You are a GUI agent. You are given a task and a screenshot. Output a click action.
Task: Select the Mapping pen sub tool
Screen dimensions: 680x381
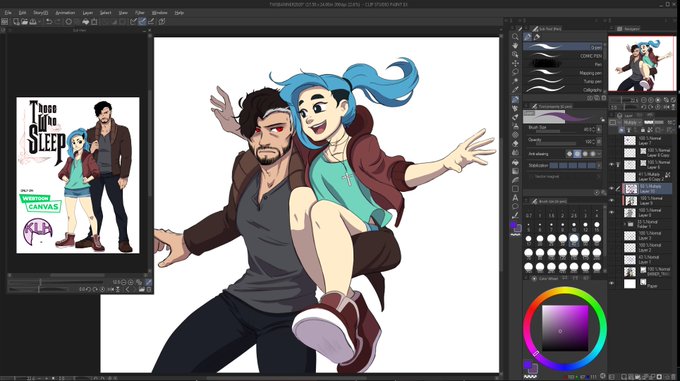point(563,73)
